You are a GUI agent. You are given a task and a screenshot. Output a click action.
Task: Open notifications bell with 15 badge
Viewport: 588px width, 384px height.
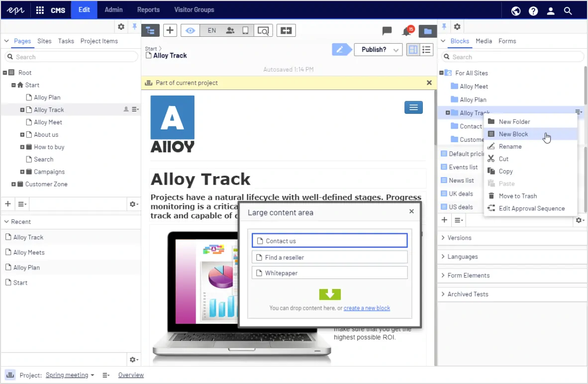coord(408,31)
